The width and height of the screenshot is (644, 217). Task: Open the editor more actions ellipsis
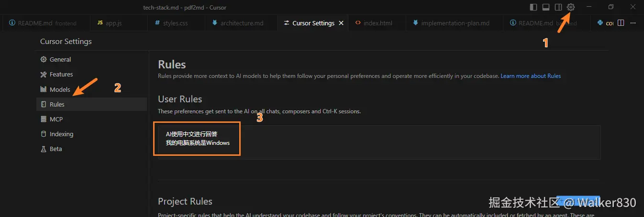[633, 23]
